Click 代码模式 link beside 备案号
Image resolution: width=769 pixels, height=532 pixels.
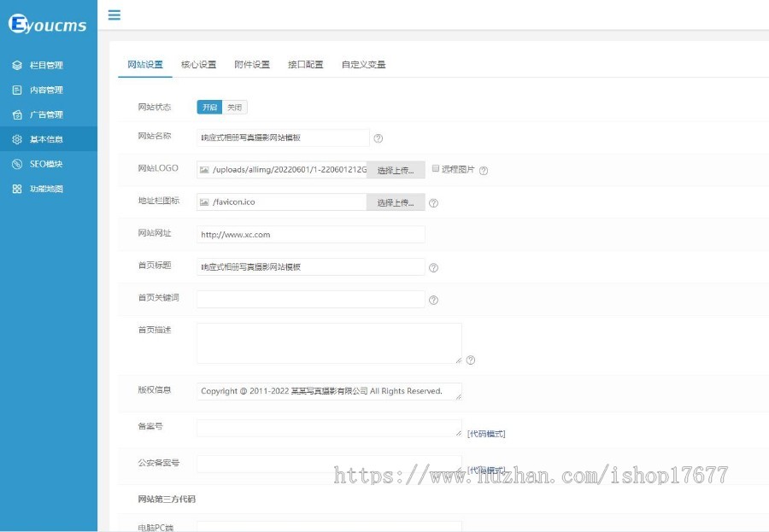point(486,434)
